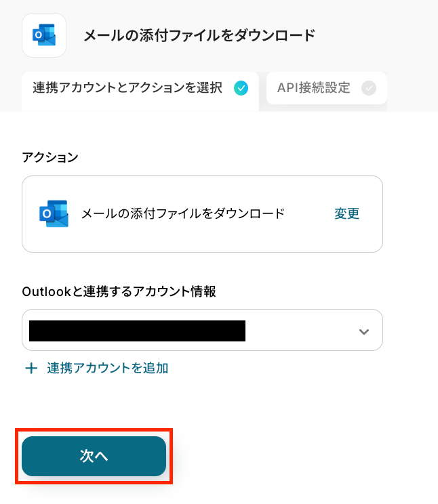This screenshot has height=504, width=438.
Task: Click the empty header area right of API接続設定
Action: pyautogui.click(x=412, y=88)
